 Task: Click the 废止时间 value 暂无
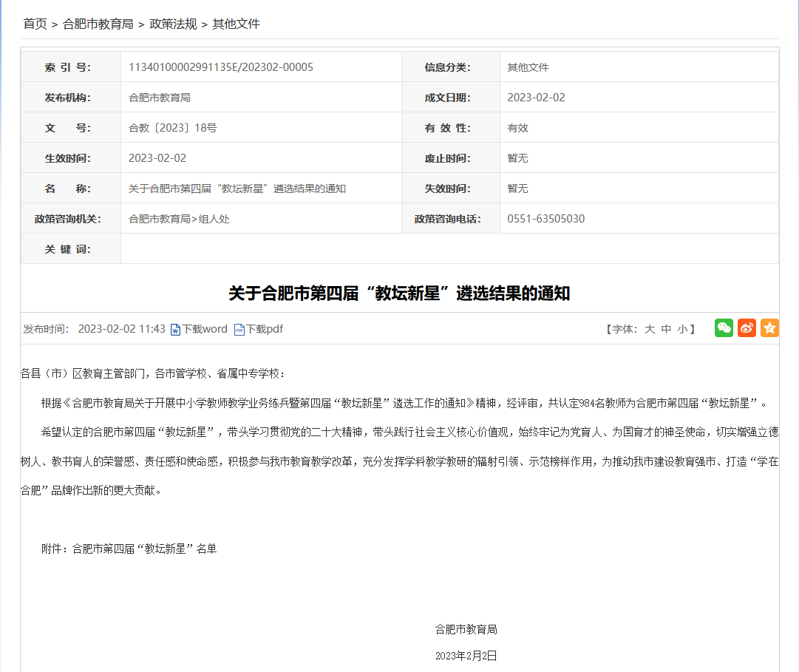[x=517, y=158]
